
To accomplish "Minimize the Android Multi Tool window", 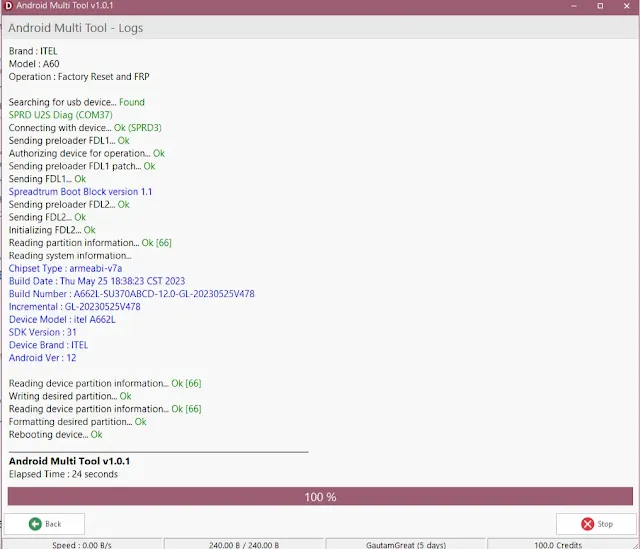I will [x=573, y=6].
